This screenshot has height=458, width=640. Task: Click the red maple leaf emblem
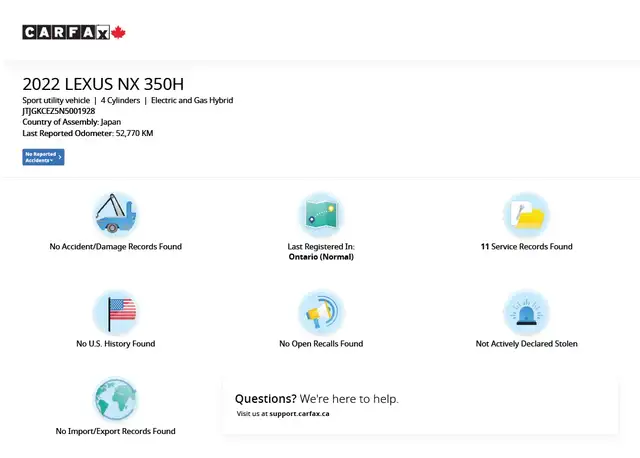[x=119, y=32]
